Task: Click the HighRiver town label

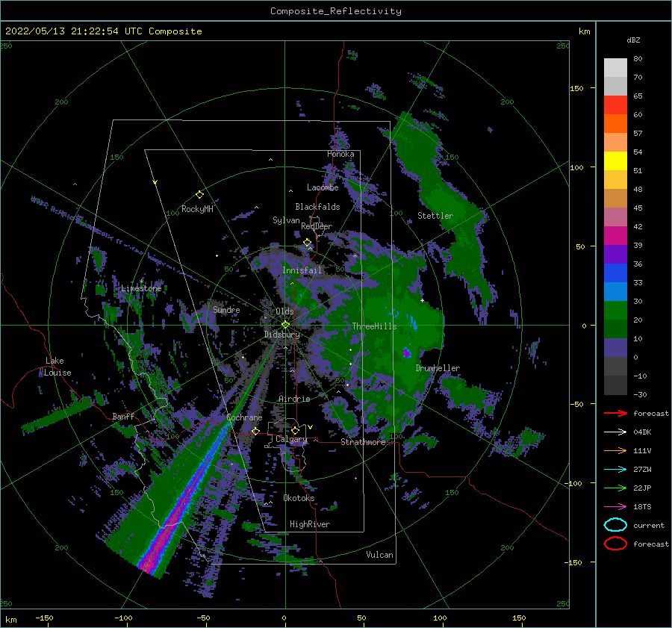Action: coord(310,524)
